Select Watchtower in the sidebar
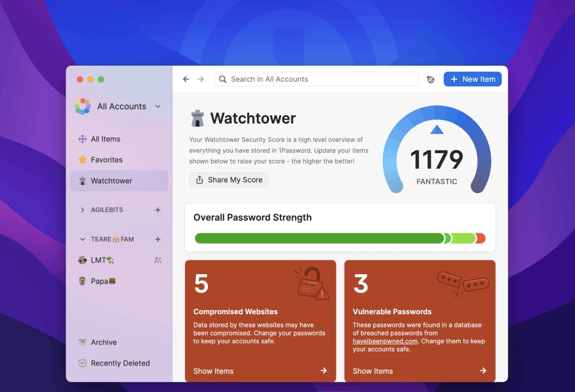 (111, 181)
